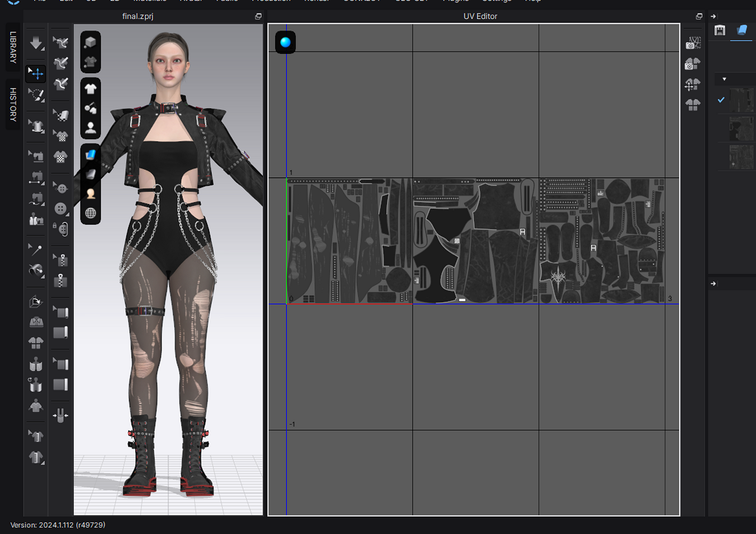This screenshot has width=756, height=534.
Task: Click the blue sphere in UV Editor
Action: 285,42
